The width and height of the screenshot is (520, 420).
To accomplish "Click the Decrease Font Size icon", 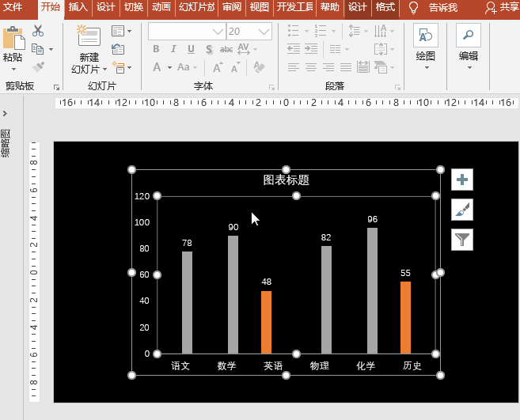I will click(235, 67).
